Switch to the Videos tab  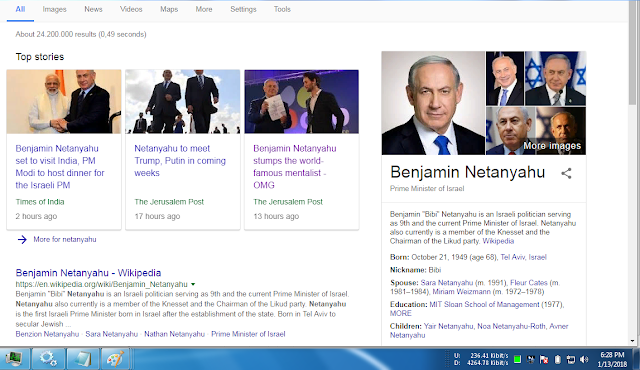pyautogui.click(x=131, y=9)
